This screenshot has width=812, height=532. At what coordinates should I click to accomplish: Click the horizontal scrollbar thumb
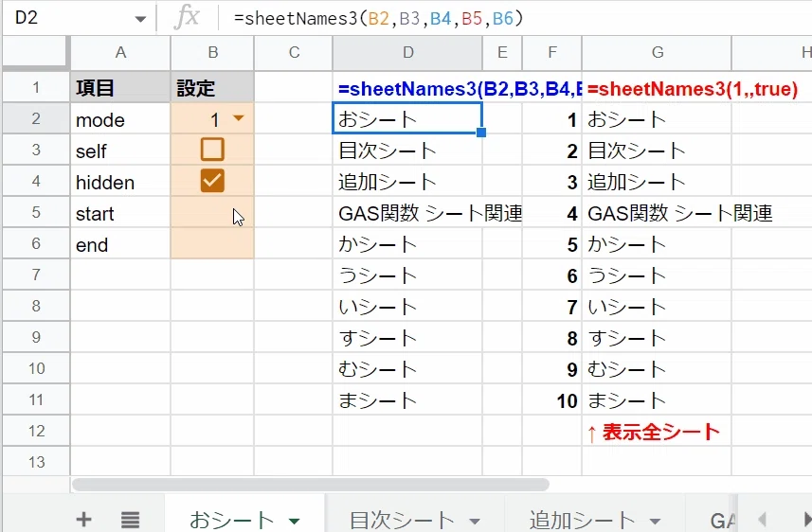[311, 485]
